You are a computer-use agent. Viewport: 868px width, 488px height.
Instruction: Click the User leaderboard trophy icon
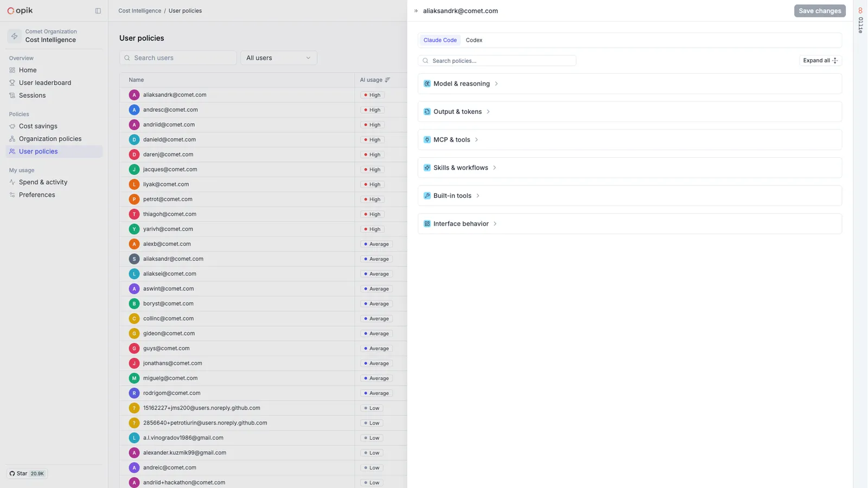coord(12,83)
